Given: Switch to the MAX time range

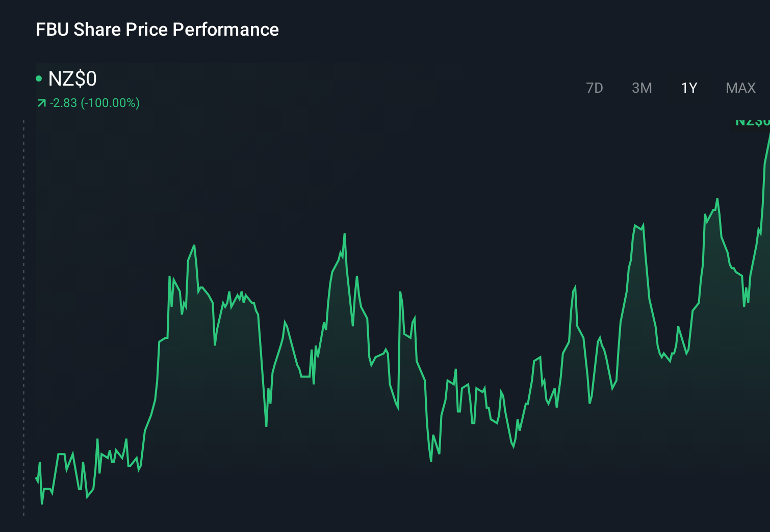Looking at the screenshot, I should pos(740,88).
